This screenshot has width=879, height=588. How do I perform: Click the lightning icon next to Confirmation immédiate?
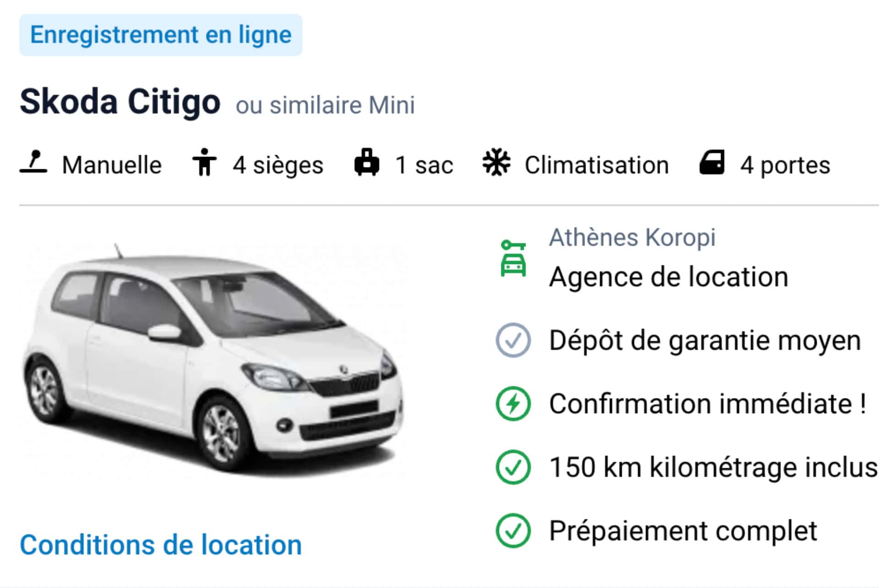pos(514,403)
